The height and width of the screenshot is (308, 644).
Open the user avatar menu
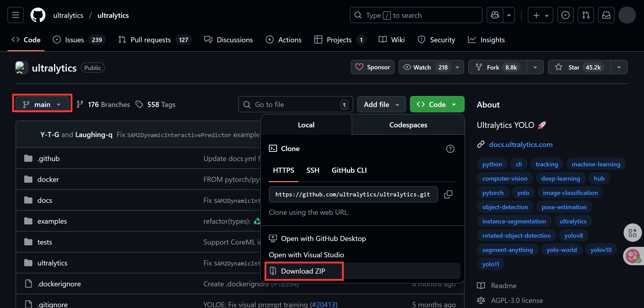627,15
